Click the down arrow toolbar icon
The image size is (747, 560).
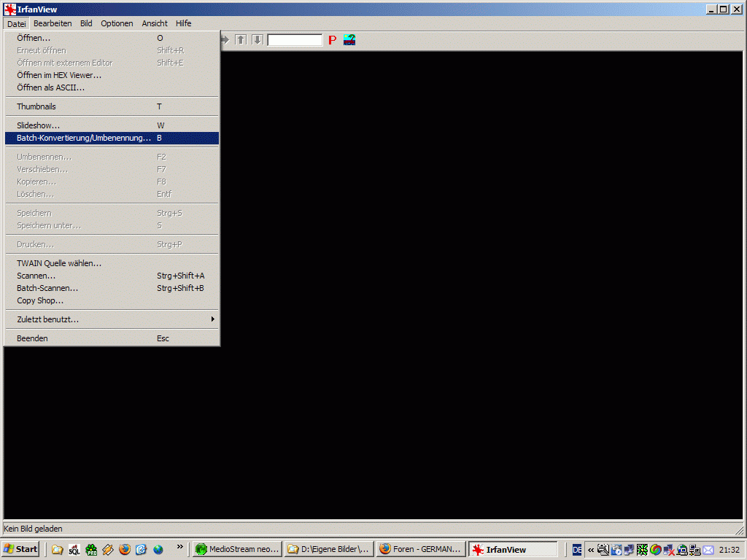[258, 40]
